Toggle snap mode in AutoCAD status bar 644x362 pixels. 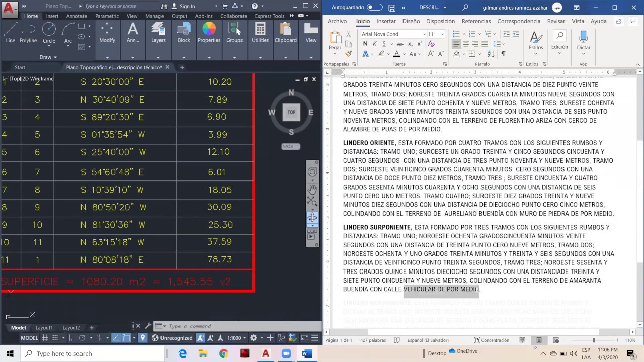point(55,338)
